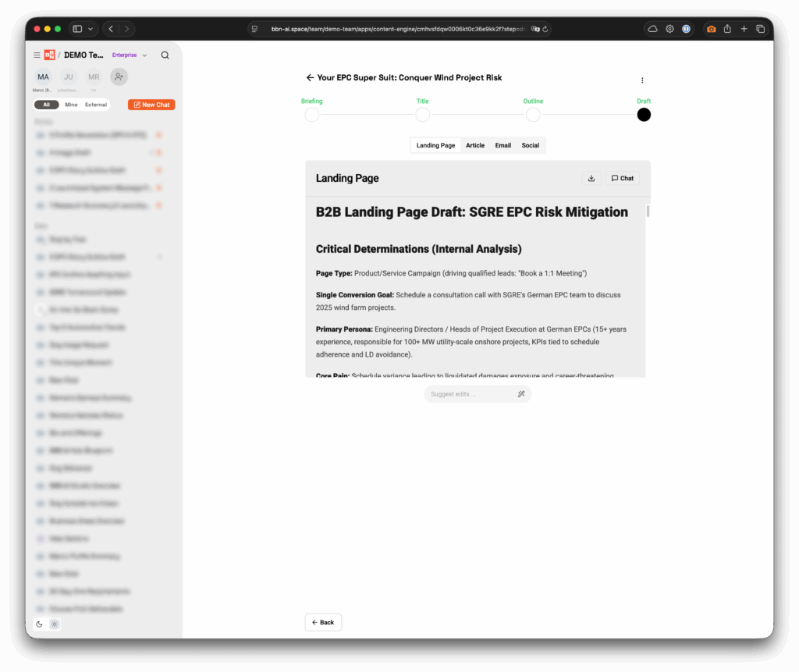The height and width of the screenshot is (672, 799).
Task: Click the Back button at page bottom
Action: pos(323,622)
